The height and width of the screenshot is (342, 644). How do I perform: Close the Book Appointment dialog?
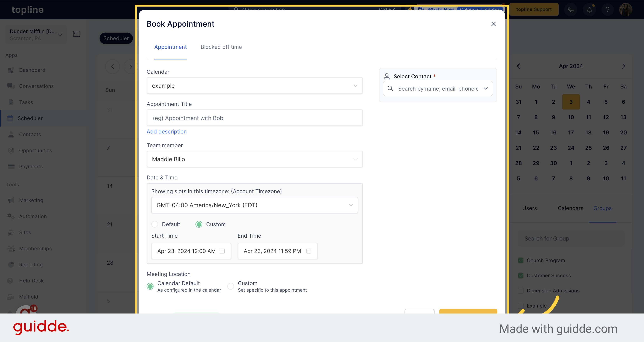[x=493, y=24]
